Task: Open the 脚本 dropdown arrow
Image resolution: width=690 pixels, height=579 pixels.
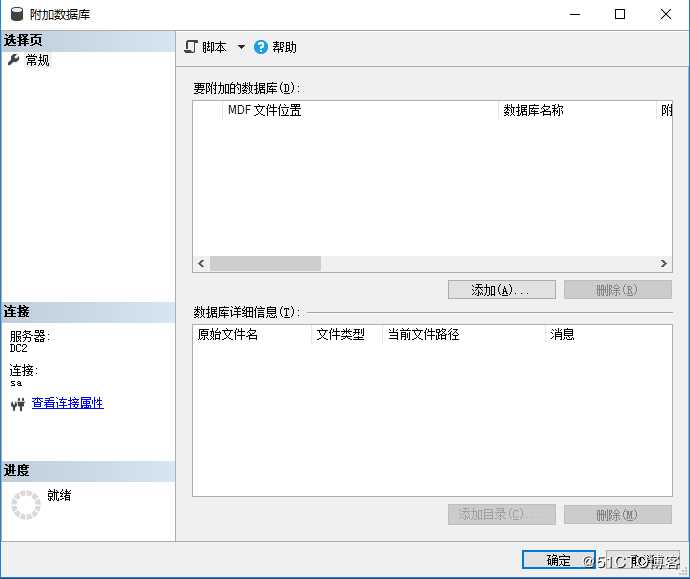Action: [x=241, y=47]
